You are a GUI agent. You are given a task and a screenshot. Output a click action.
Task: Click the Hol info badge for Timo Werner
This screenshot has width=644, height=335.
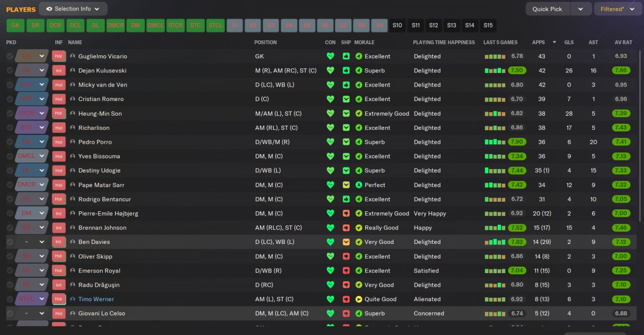click(x=58, y=299)
